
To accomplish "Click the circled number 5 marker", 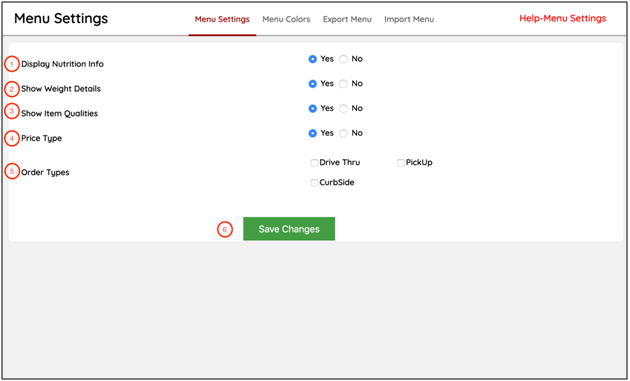I will pos(12,171).
